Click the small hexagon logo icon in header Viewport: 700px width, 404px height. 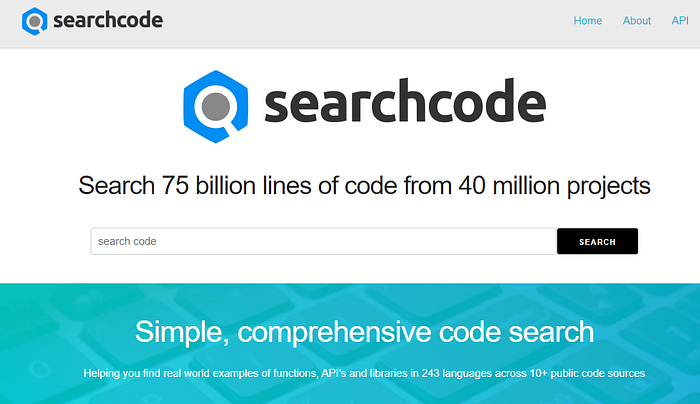click(x=34, y=21)
